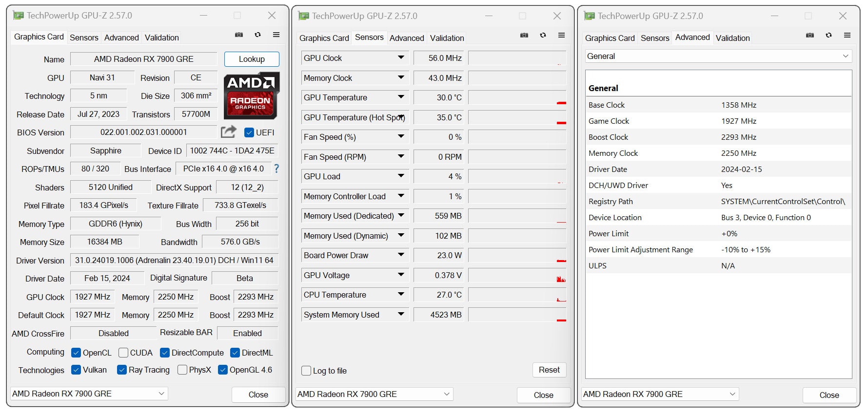Select the Power Limit Adjustment Range row
The height and width of the screenshot is (414, 868).
pos(719,249)
